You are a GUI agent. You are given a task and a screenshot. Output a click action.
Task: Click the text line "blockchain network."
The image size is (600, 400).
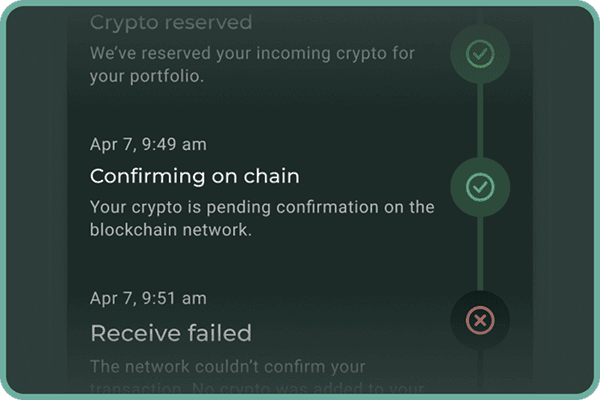click(168, 229)
